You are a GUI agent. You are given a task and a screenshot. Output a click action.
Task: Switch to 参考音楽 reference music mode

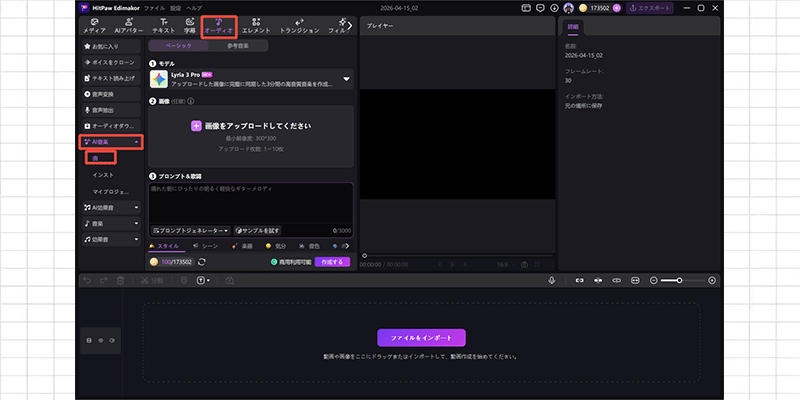click(238, 45)
